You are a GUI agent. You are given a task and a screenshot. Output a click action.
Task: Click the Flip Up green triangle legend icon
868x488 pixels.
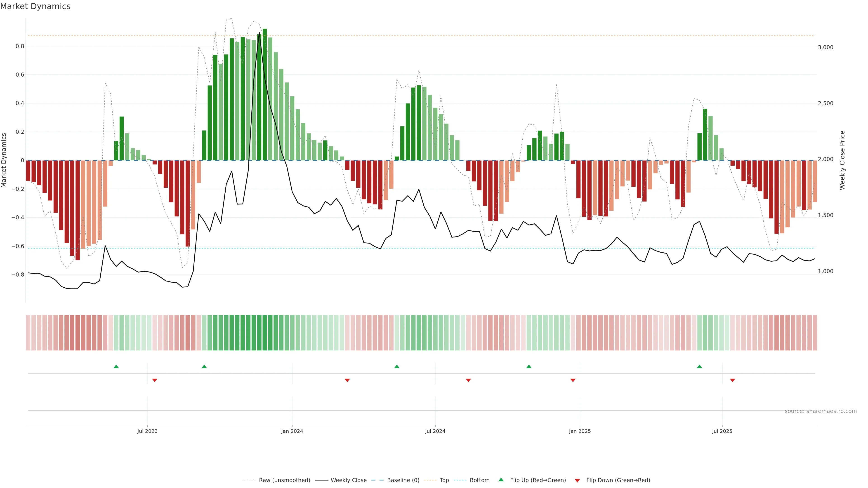point(501,480)
